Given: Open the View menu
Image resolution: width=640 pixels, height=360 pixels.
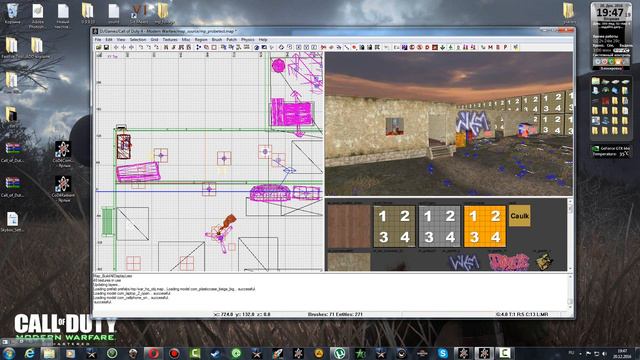Looking at the screenshot, I should click(x=121, y=40).
